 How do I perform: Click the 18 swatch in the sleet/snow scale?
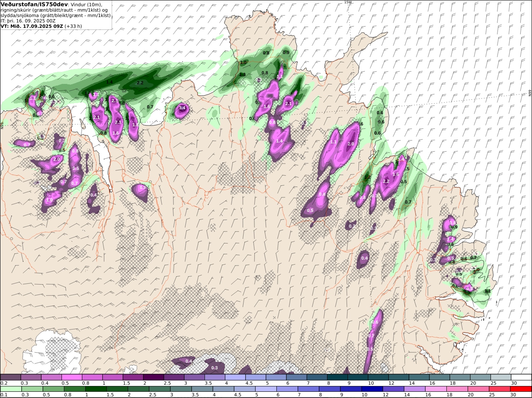point(461,377)
